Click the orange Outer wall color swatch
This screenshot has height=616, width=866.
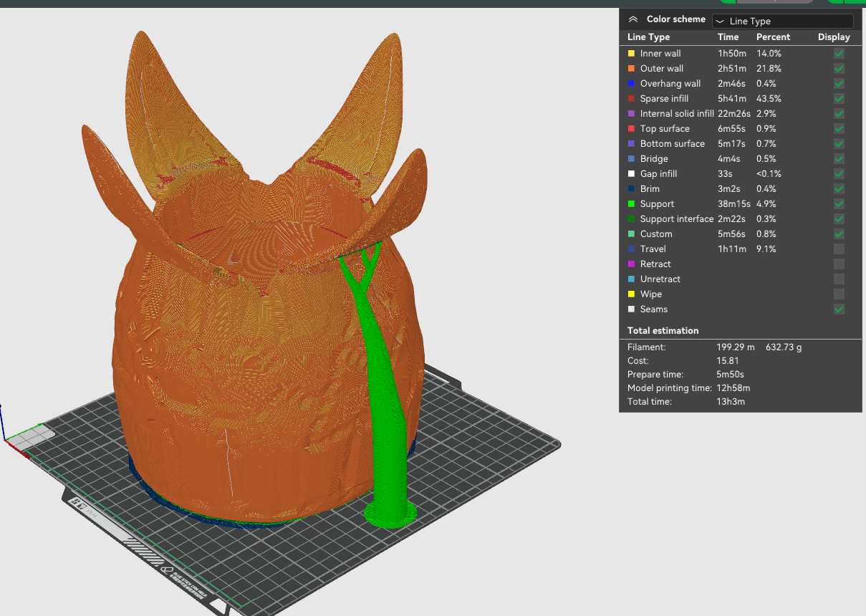[x=631, y=69]
